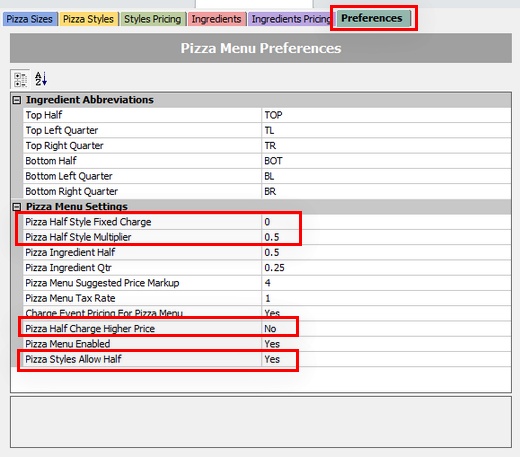This screenshot has width=520, height=457.
Task: Select the Pizza Menu Tax Rate row
Action: [267, 298]
